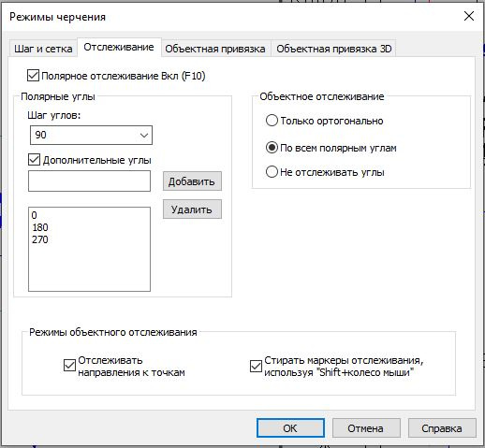Switch to Шаг и сетка tab

pyautogui.click(x=43, y=49)
